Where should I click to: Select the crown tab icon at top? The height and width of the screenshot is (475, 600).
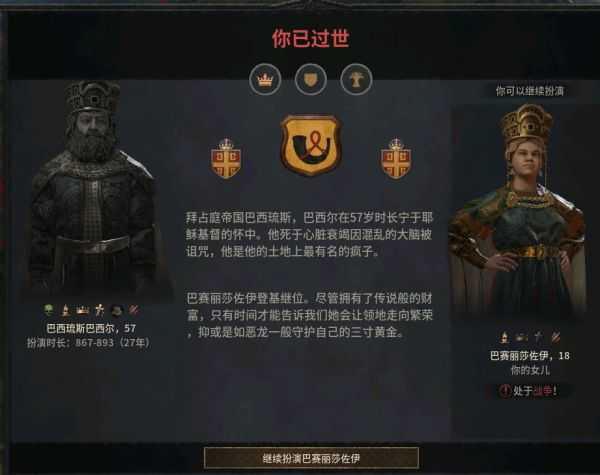coord(265,80)
